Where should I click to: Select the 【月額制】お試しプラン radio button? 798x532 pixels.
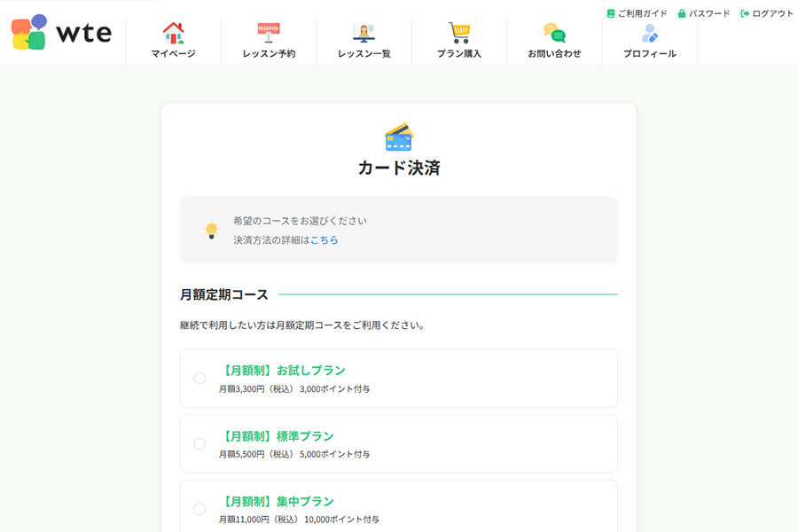tap(198, 377)
